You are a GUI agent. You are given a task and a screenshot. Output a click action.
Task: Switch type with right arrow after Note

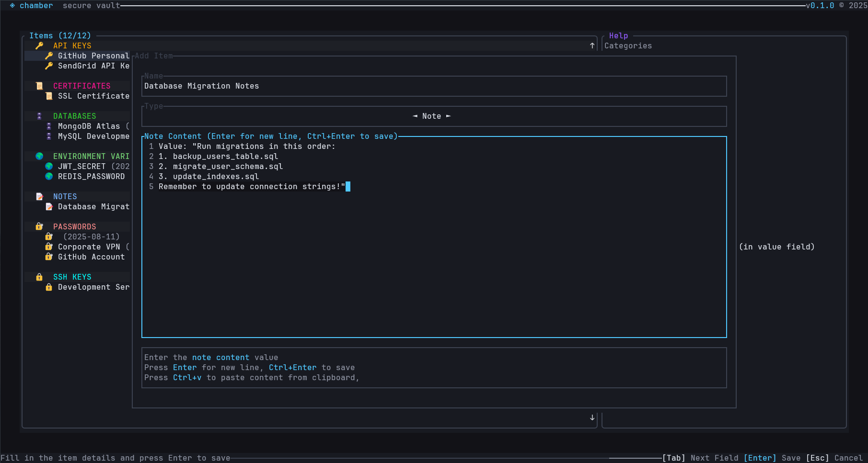(449, 116)
